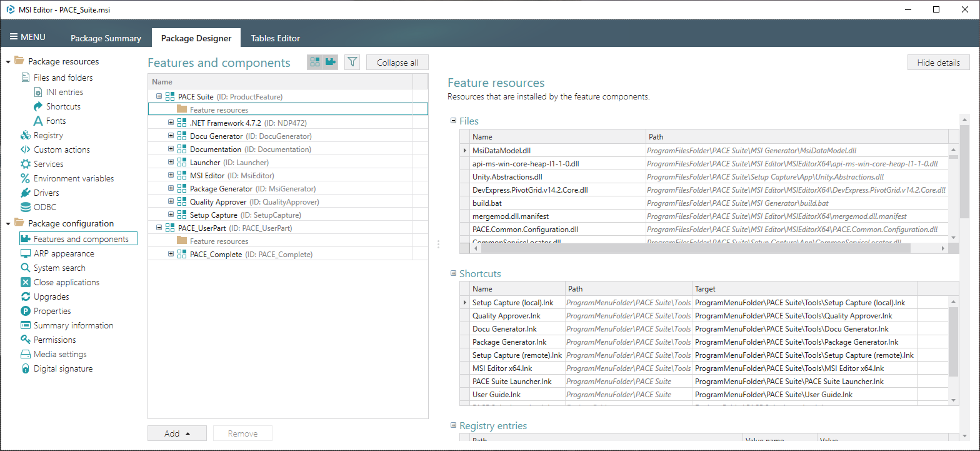
Task: Expand the Package Generator node
Action: tap(171, 188)
